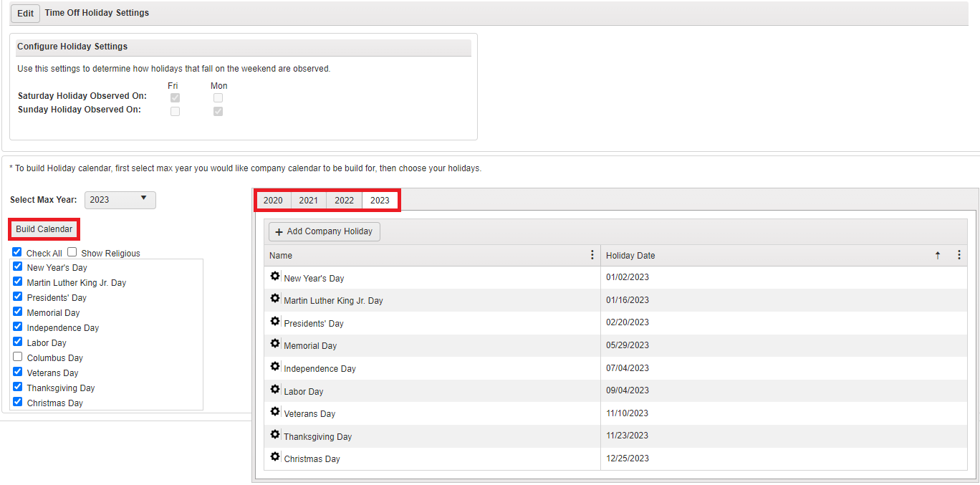Open the gear icon for Labor Day
This screenshot has width=980, height=485.
coord(275,389)
